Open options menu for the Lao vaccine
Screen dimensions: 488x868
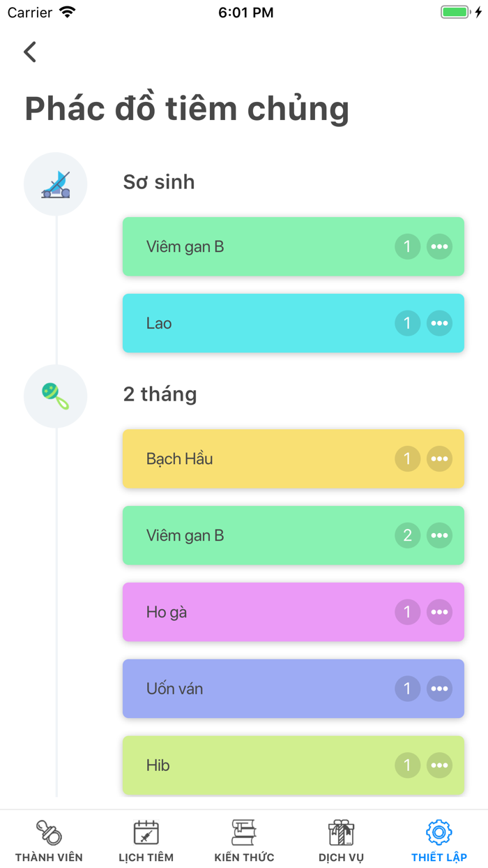point(440,323)
